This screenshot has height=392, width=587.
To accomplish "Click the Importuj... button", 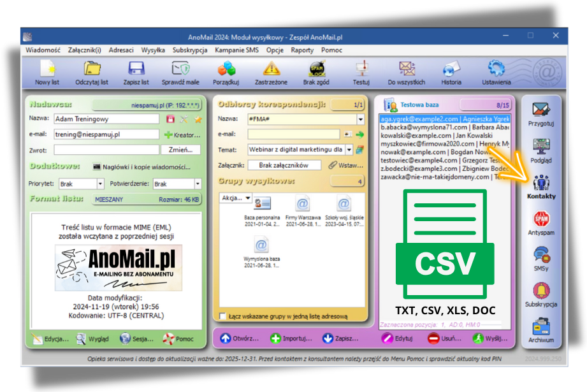I will coord(291,338).
